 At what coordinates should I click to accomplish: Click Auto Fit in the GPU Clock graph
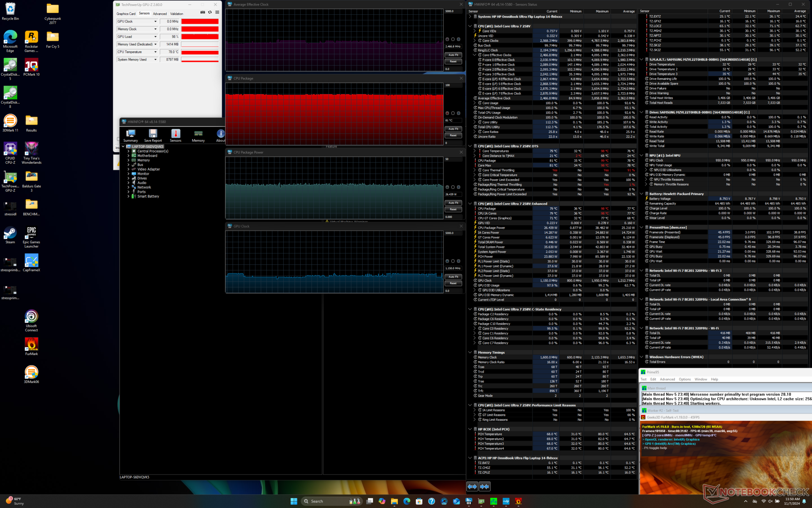pyautogui.click(x=453, y=277)
